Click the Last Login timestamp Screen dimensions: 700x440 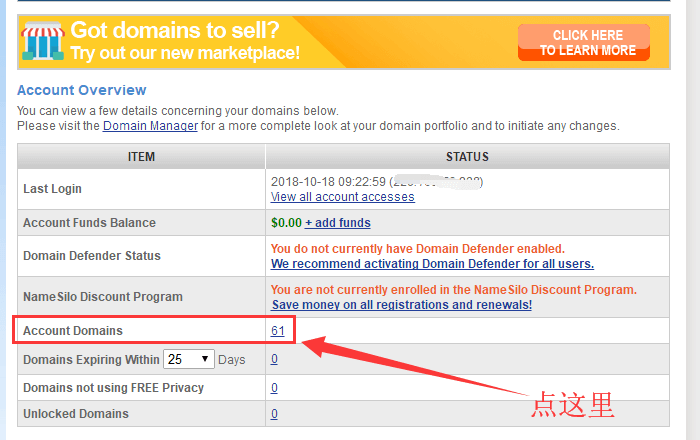pos(328,181)
